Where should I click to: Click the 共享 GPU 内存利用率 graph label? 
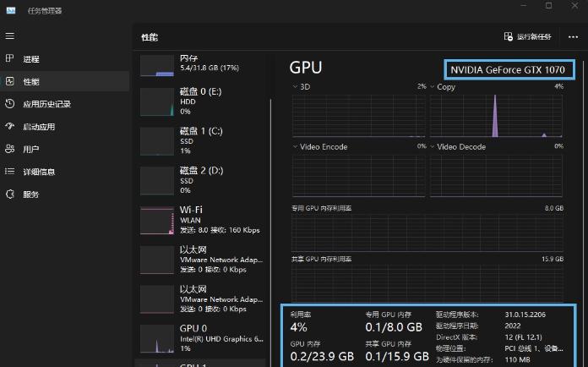321,259
